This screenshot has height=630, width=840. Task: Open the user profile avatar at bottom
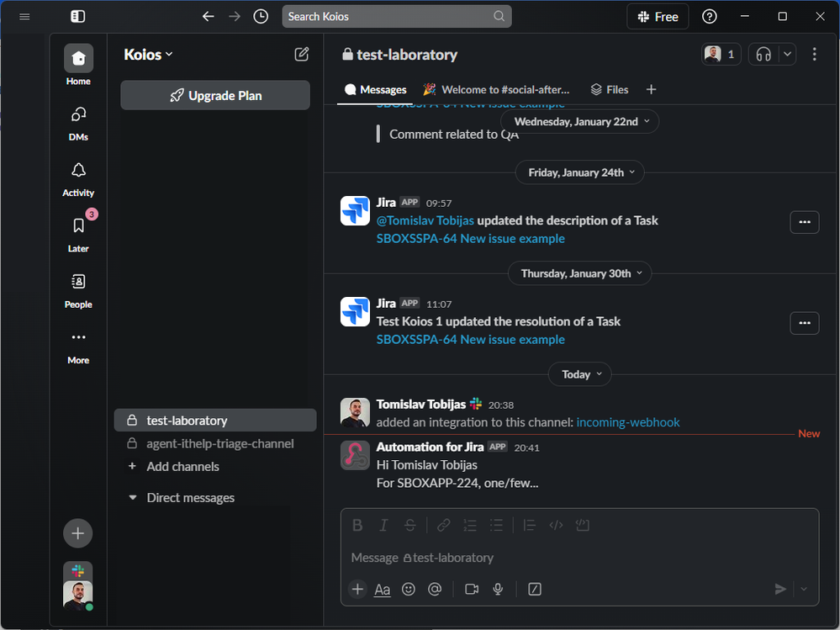(78, 596)
